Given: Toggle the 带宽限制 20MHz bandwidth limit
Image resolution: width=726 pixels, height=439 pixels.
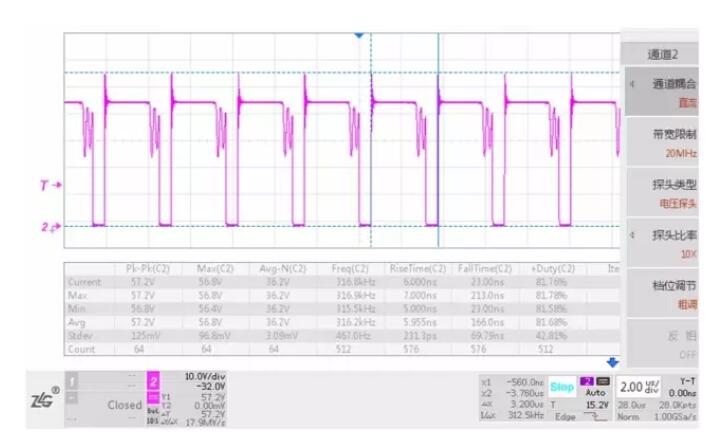Looking at the screenshot, I should tap(669, 143).
